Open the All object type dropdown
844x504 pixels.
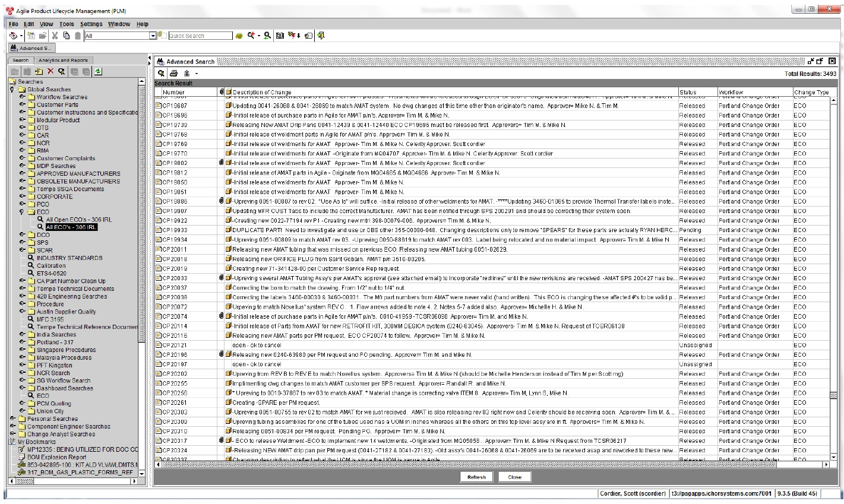pyautogui.click(x=153, y=36)
